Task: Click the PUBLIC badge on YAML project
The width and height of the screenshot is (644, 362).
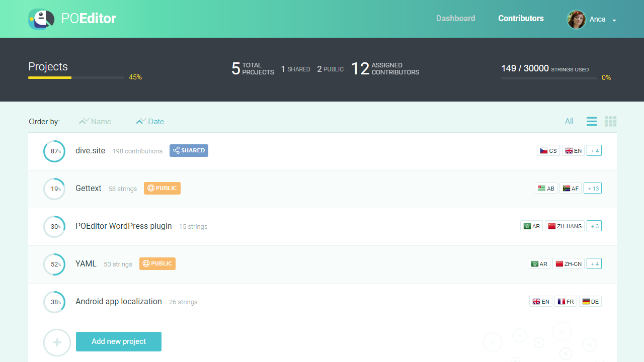Action: coord(157,263)
